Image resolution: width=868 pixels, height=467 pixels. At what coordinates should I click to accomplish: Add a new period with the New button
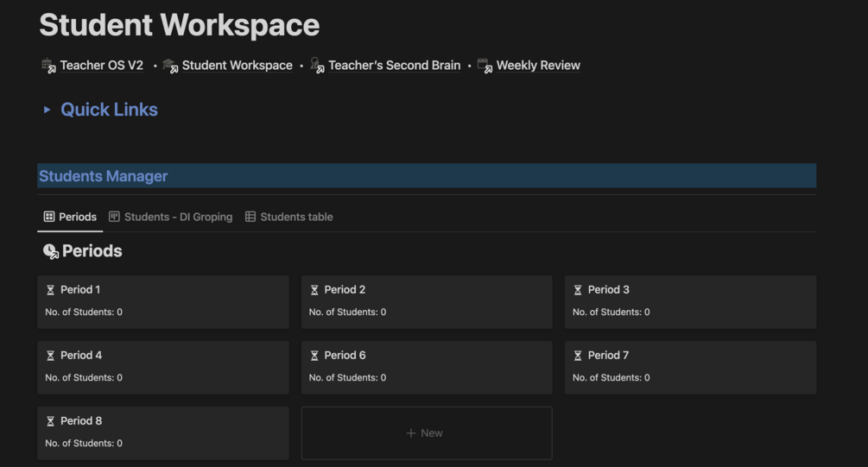[426, 433]
